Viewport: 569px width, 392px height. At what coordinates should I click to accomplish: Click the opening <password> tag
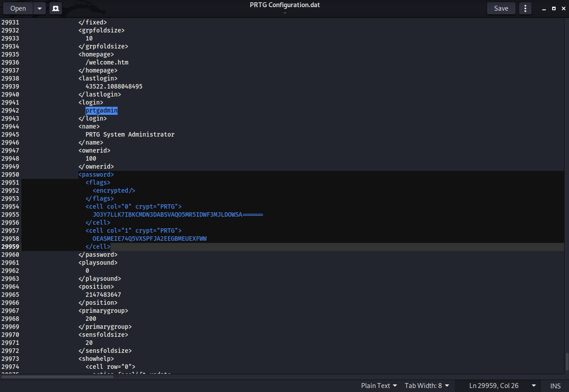96,174
